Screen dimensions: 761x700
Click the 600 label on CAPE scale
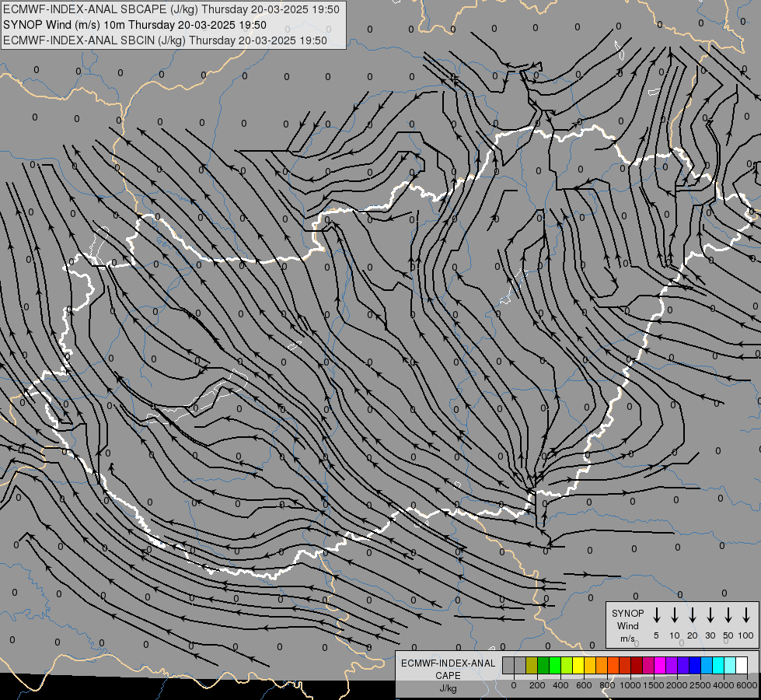click(x=584, y=685)
